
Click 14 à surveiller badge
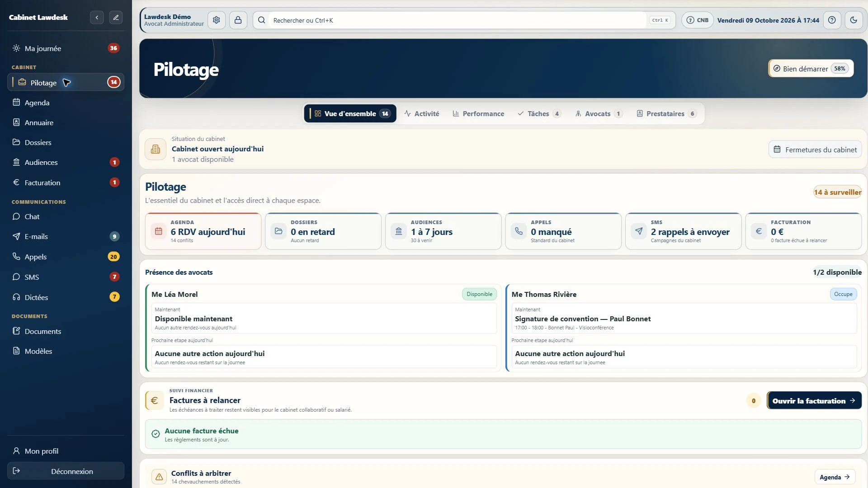(x=837, y=192)
